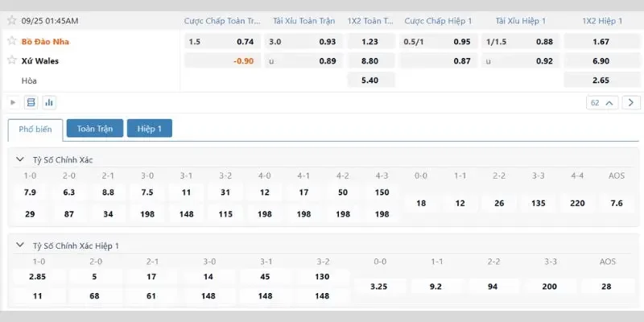Switch to the Hiệp 1 tab
Viewport: 644px width, 322px height.
click(150, 129)
